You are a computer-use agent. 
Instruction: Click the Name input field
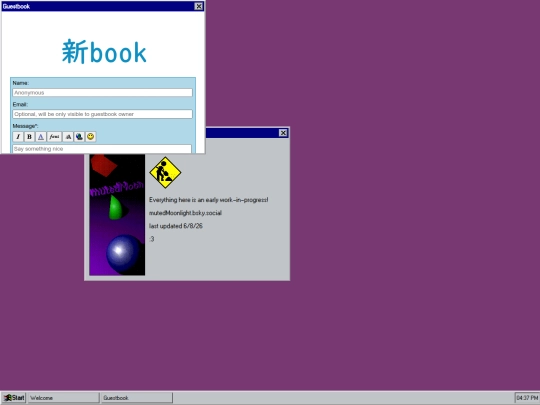coord(102,93)
